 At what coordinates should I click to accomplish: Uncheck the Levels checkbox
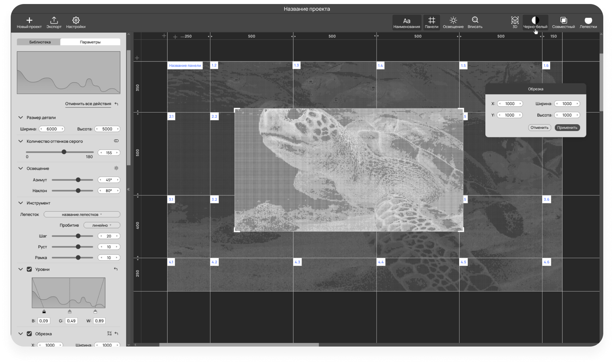click(x=29, y=269)
